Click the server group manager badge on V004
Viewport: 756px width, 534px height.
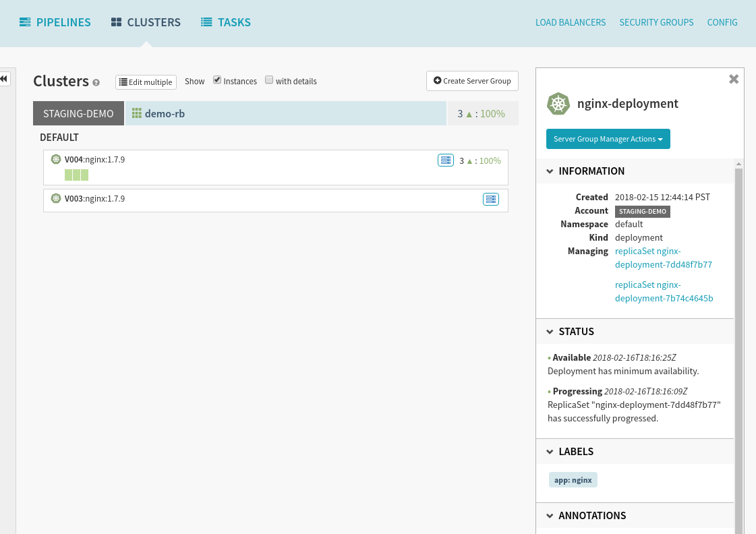click(x=446, y=160)
